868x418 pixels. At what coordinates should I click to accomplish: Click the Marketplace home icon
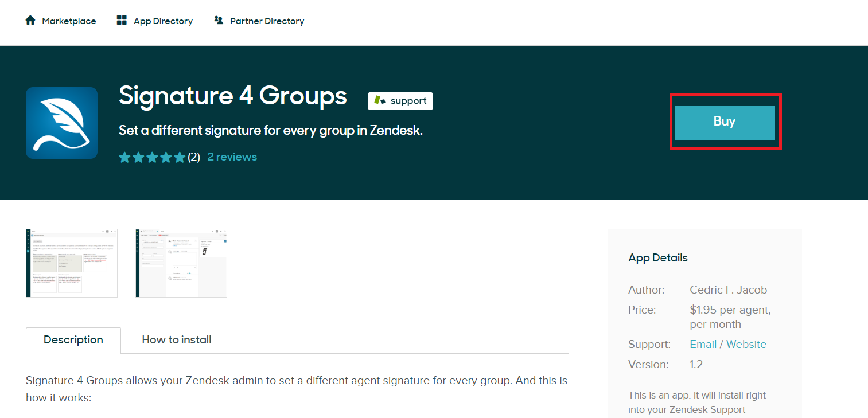tap(30, 21)
